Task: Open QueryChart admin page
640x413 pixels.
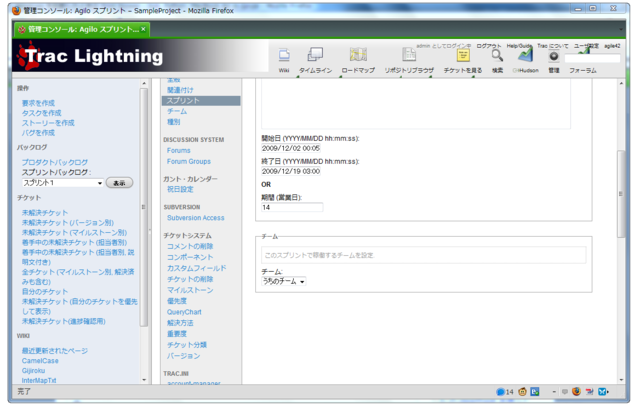Action: 184,312
